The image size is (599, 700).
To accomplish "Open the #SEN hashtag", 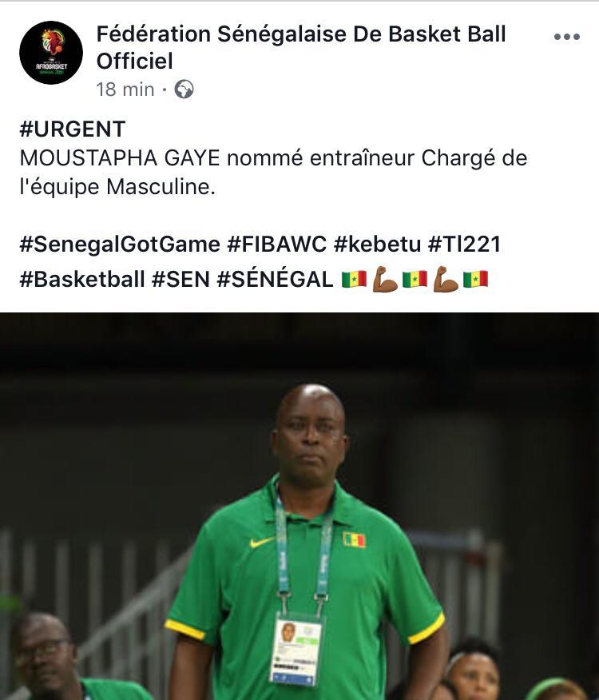I will coord(180,279).
